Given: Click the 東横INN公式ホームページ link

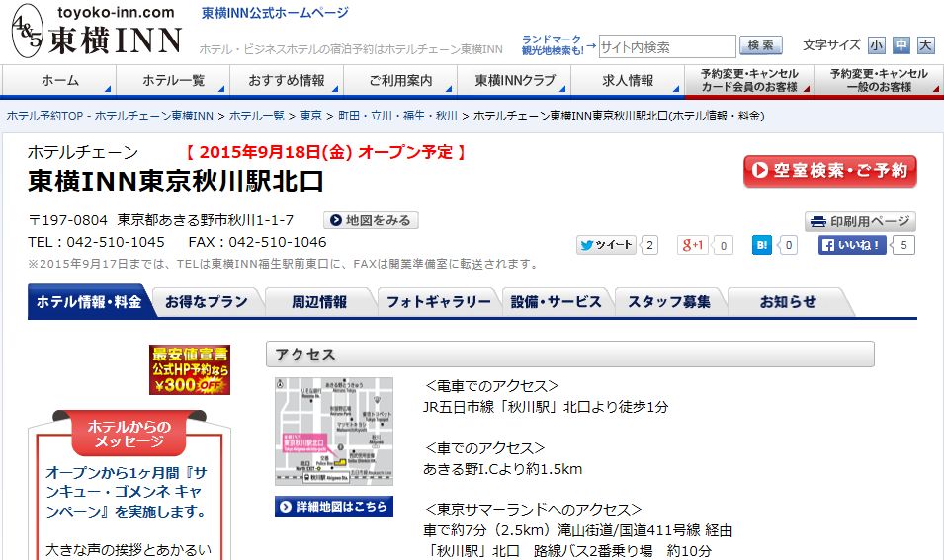Looking at the screenshot, I should click(275, 13).
